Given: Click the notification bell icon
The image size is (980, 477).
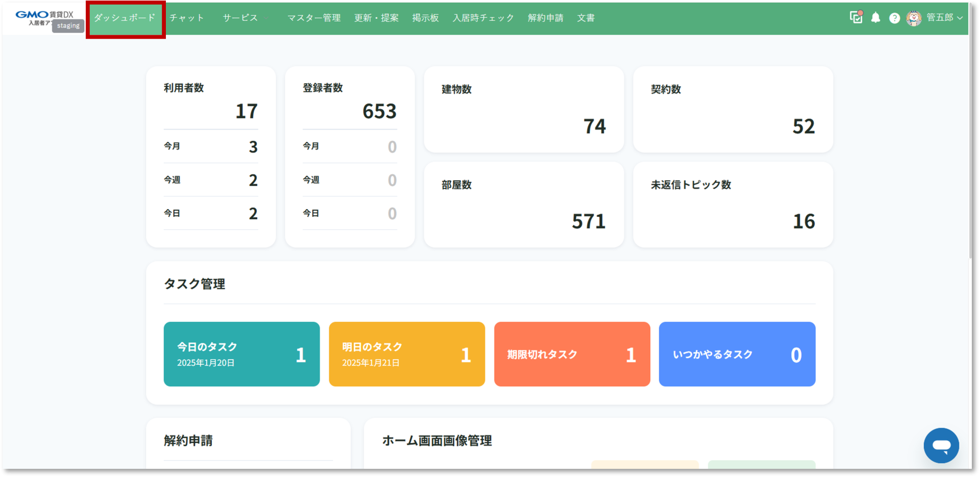Looking at the screenshot, I should [875, 18].
